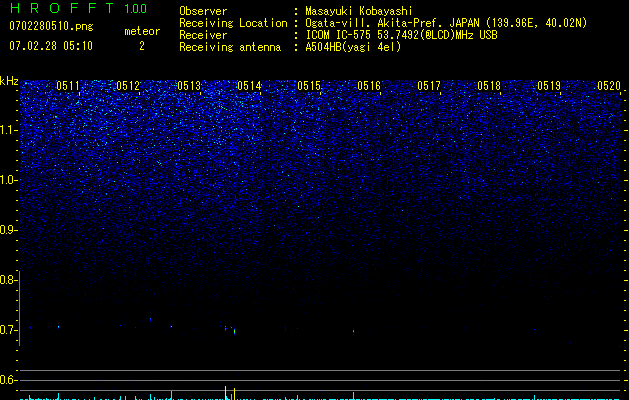Click the meteor echo dot near 0516

[x=353, y=331]
